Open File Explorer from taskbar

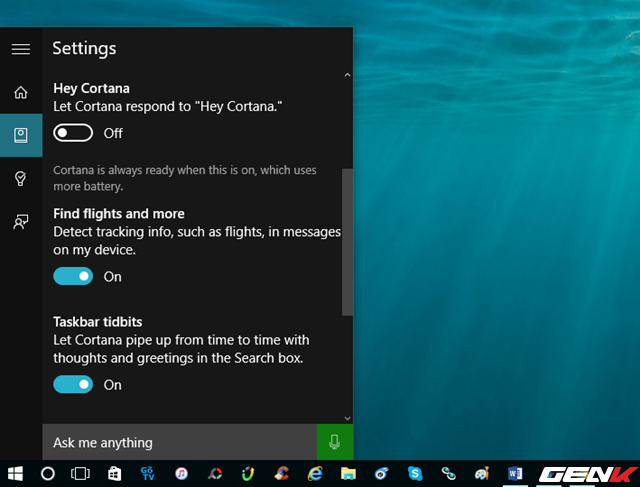pos(348,474)
